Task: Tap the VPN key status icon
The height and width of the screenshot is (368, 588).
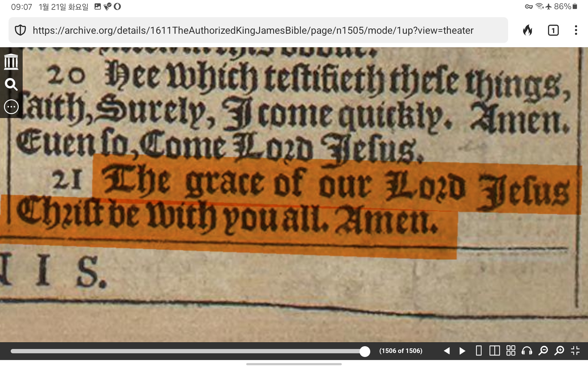Action: 529,6
